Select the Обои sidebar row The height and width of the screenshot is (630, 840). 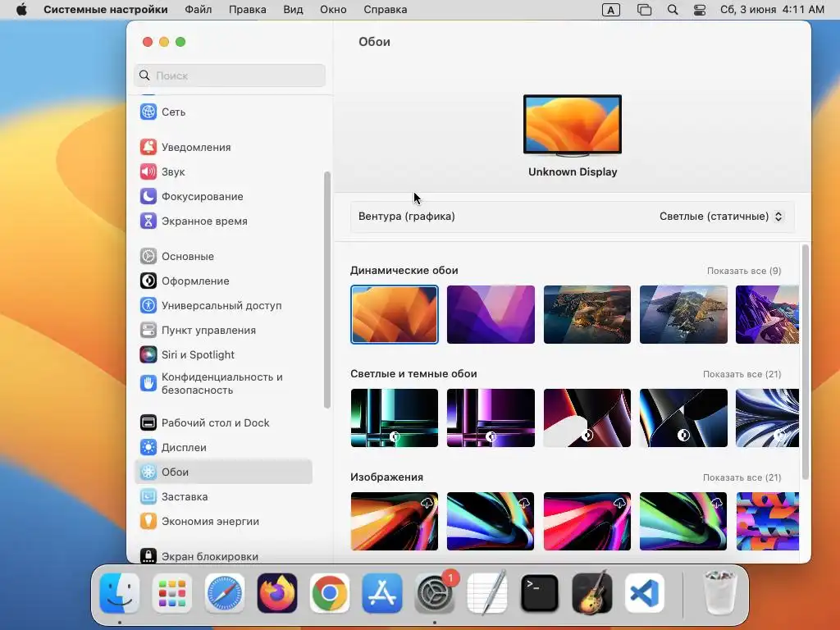223,472
